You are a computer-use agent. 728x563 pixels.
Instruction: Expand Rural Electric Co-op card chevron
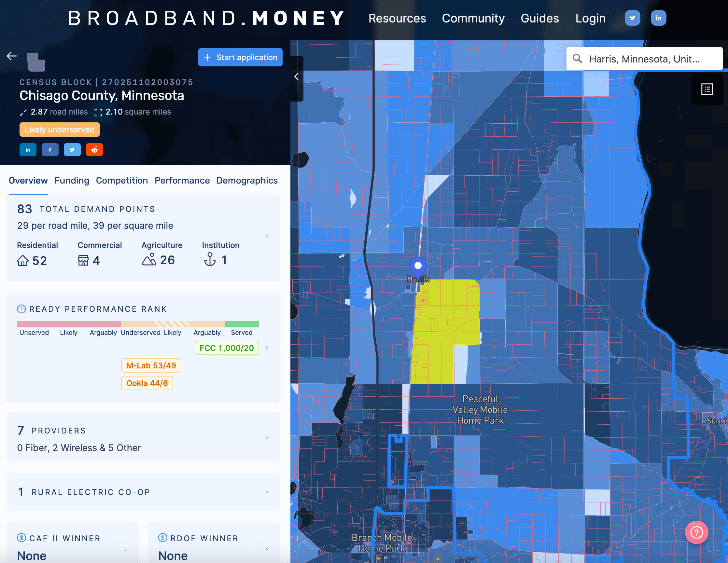267,493
